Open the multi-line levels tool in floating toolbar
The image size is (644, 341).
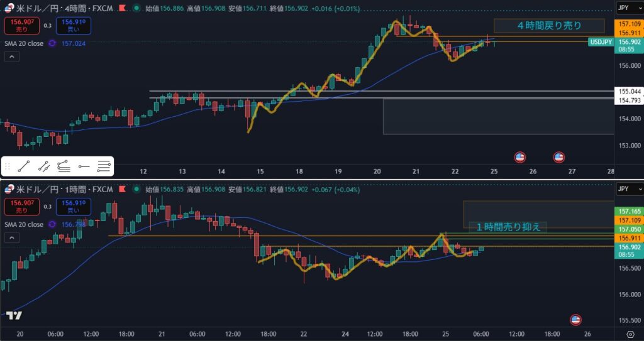point(104,166)
